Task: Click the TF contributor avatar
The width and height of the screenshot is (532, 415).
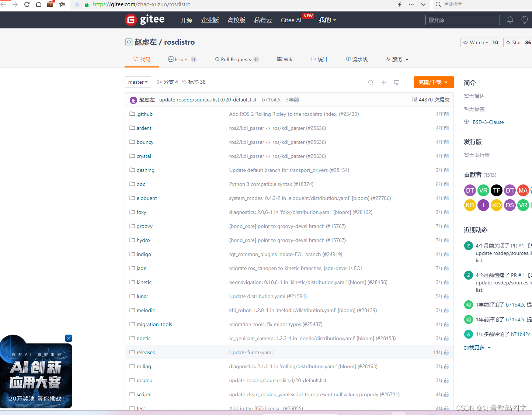Action: click(x=497, y=190)
